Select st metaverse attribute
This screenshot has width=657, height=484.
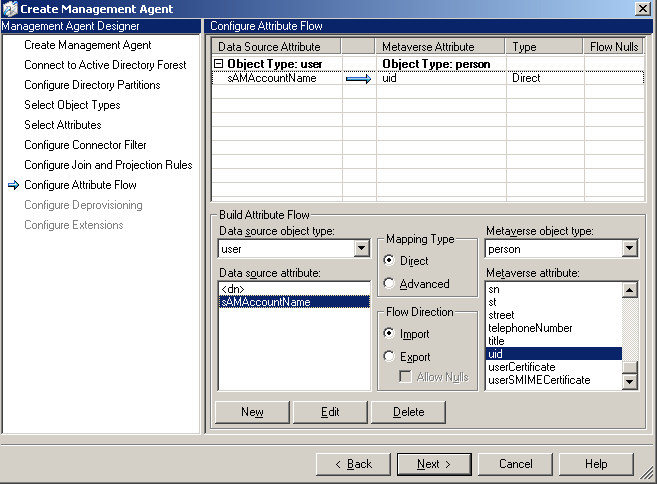click(554, 302)
